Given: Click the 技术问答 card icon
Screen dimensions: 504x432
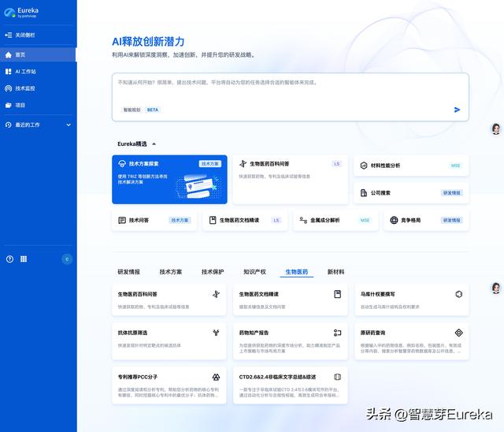Looking at the screenshot, I should [122, 221].
